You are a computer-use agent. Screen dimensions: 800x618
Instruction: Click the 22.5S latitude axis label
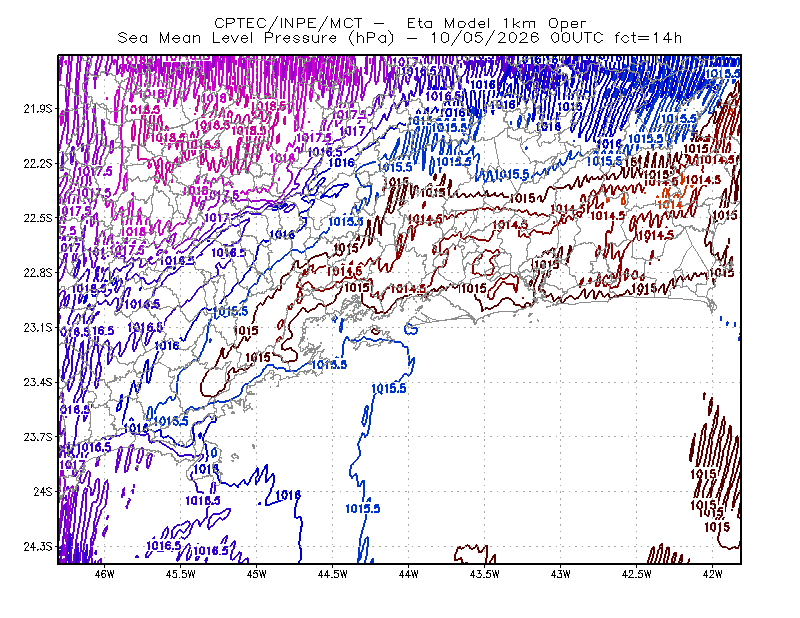click(37, 218)
